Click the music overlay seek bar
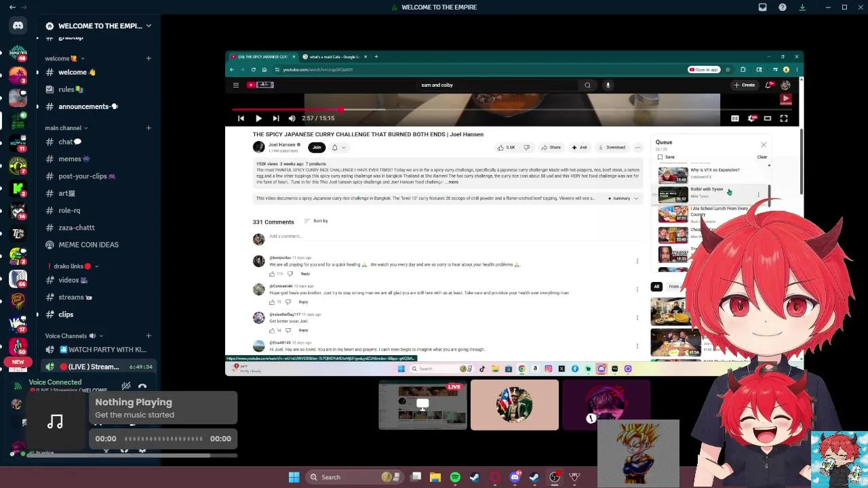 163,439
